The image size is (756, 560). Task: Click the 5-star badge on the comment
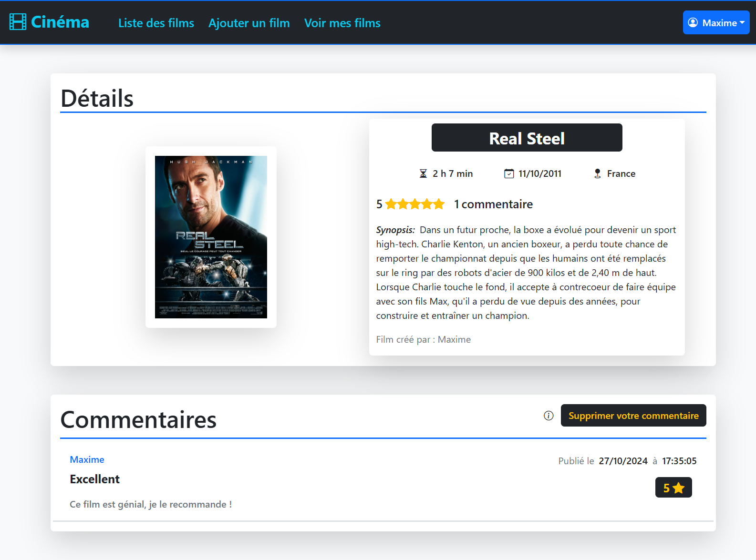[x=673, y=488]
